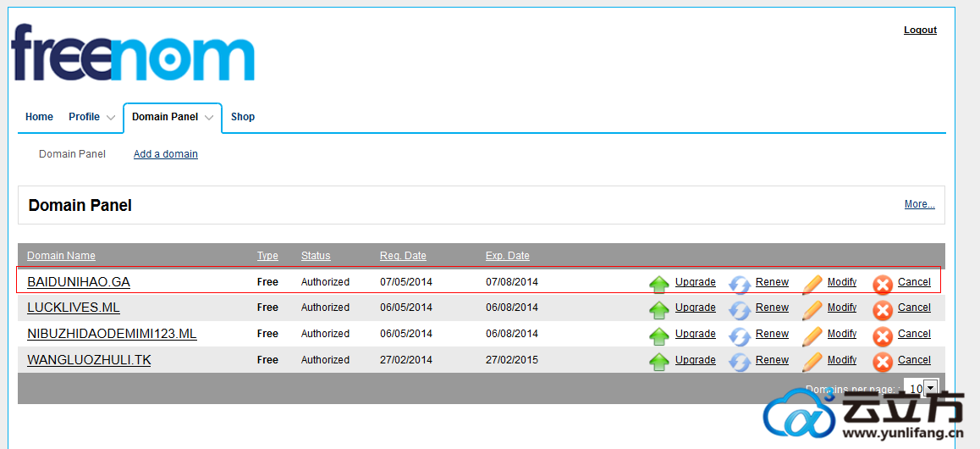Click the blue Renew icon for WANGLUOZHULI.TK

point(740,363)
